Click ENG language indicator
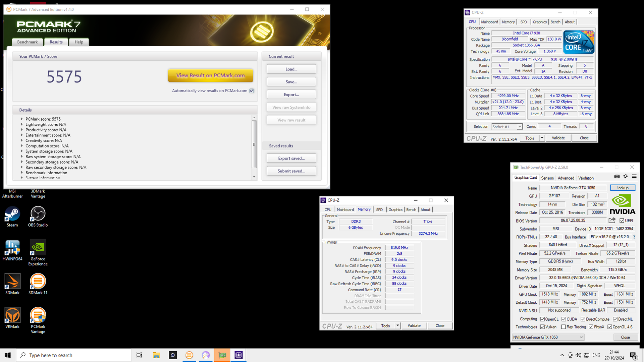The width and height of the screenshot is (644, 362). (596, 355)
